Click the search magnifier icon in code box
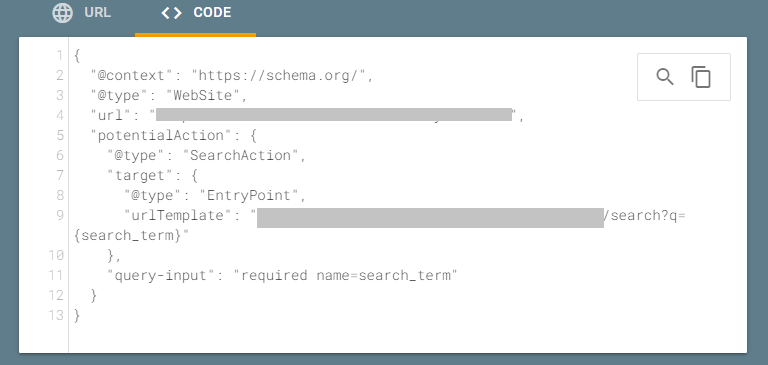The width and height of the screenshot is (768, 365). [665, 77]
